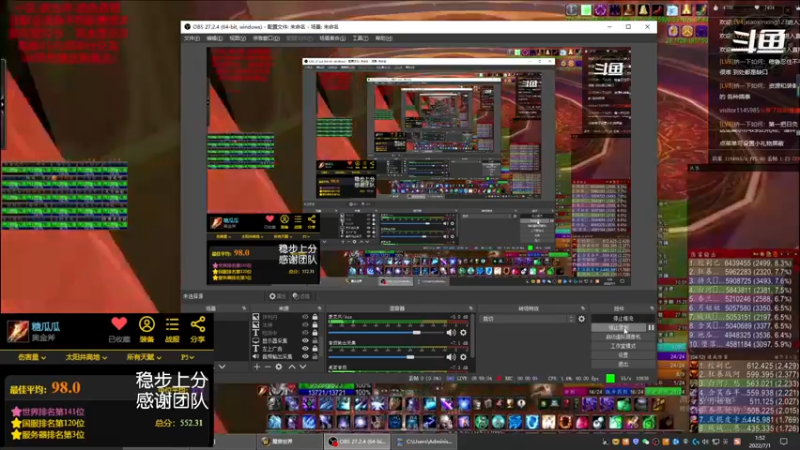The image size is (800, 450).
Task: Click the 设置 settings button in controls
Action: [x=623, y=355]
